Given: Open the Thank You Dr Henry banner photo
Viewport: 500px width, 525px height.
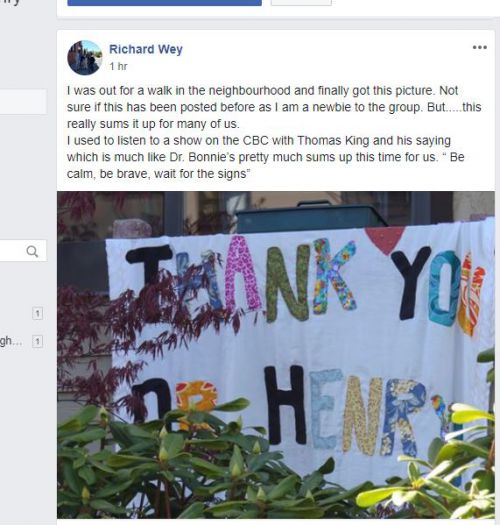Looking at the screenshot, I should pyautogui.click(x=276, y=355).
